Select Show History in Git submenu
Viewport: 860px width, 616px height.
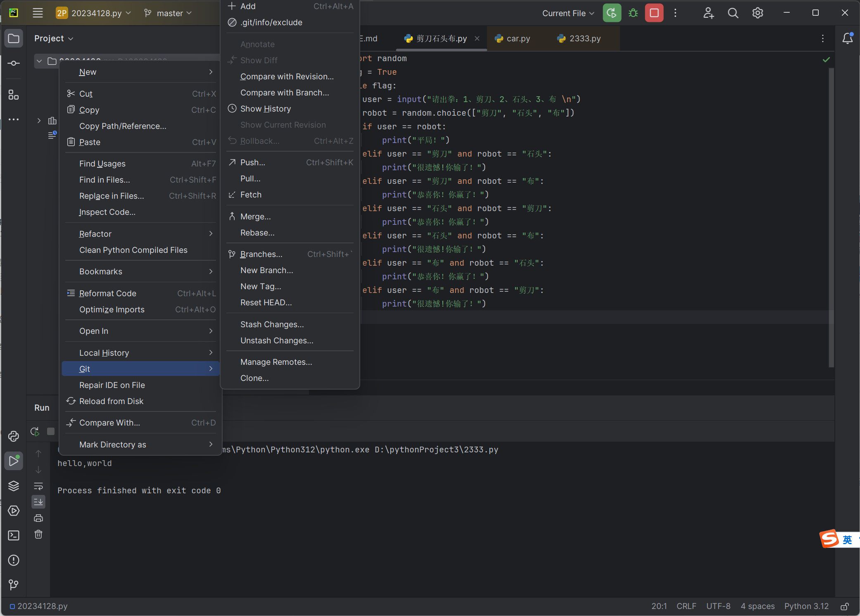[266, 109]
